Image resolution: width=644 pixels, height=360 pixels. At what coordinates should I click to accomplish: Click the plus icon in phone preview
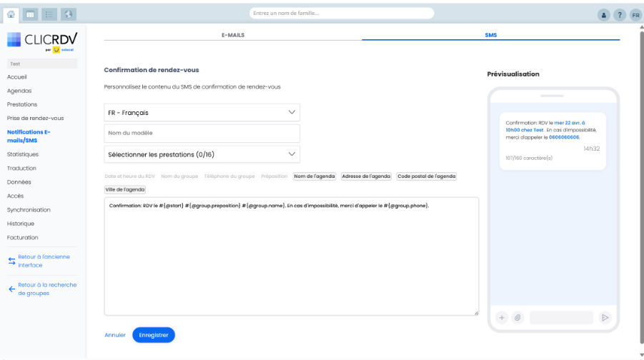(502, 318)
